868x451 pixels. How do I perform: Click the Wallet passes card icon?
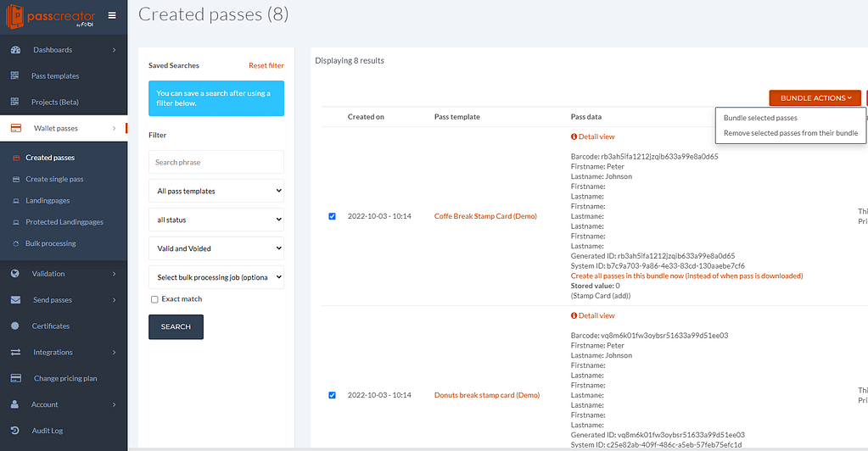coord(16,128)
